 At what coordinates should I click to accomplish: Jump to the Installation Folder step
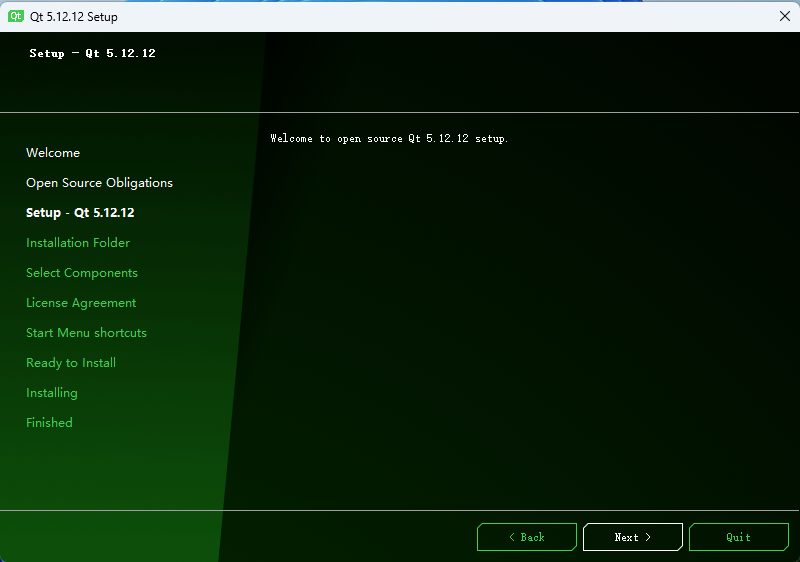click(x=78, y=243)
